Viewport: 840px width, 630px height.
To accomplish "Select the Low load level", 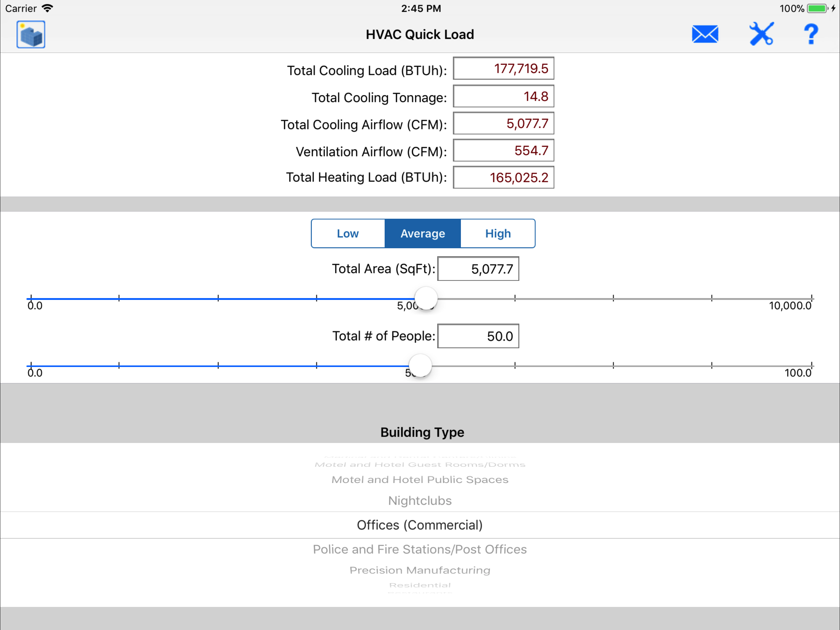I will (x=347, y=233).
